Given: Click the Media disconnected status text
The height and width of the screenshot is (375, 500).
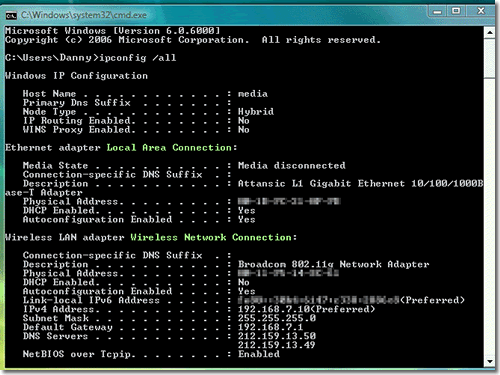Looking at the screenshot, I should pos(292,166).
